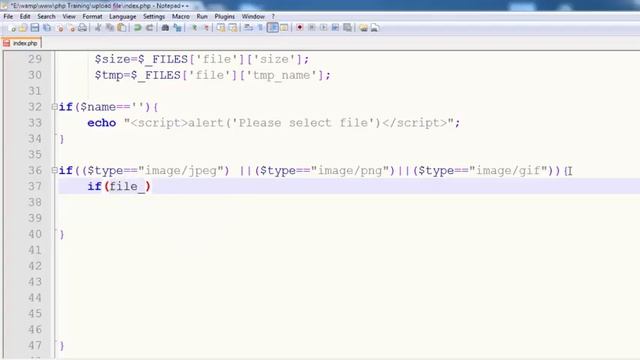Click the if(file_) code on line 37
The image size is (640, 360).
[x=119, y=186]
